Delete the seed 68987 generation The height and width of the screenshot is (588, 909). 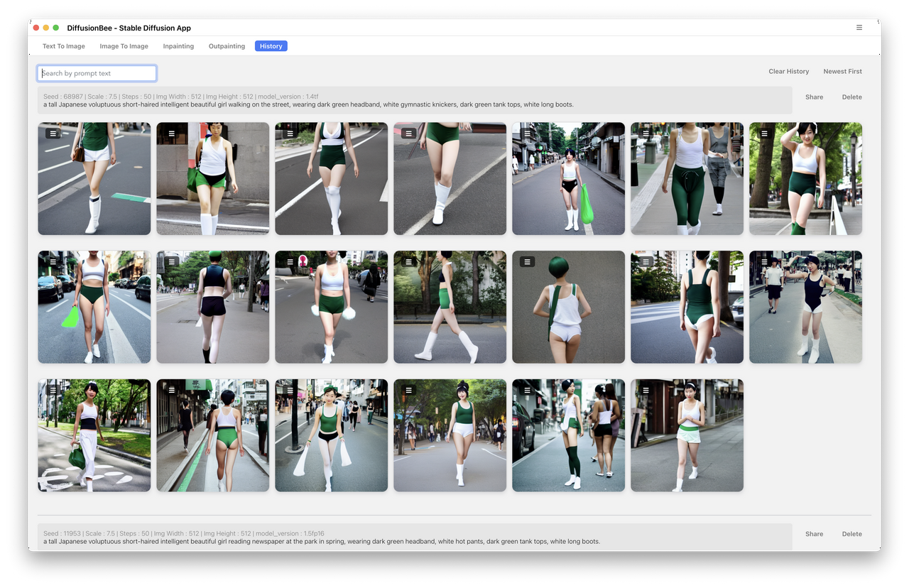pos(851,97)
